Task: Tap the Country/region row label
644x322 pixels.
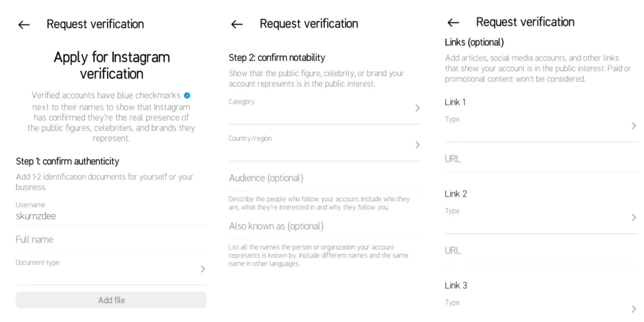Action: [x=250, y=138]
